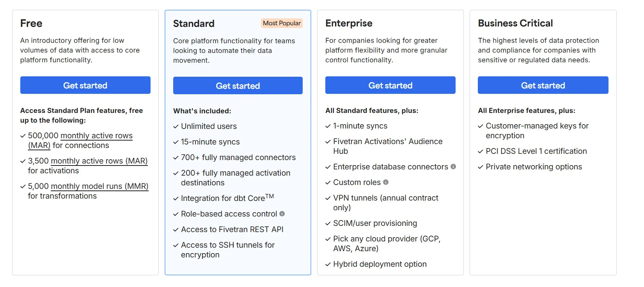Open monthly active rows link for activations
This screenshot has height=287, width=644.
click(99, 161)
